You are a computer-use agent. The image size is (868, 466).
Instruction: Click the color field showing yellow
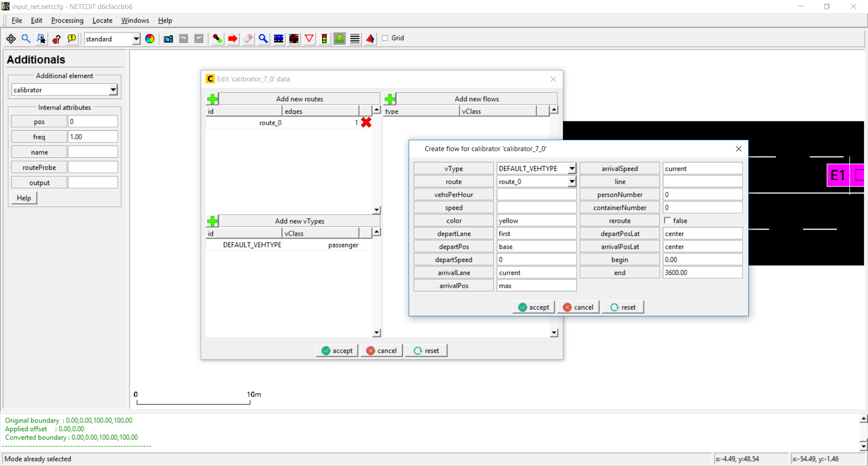coord(536,221)
